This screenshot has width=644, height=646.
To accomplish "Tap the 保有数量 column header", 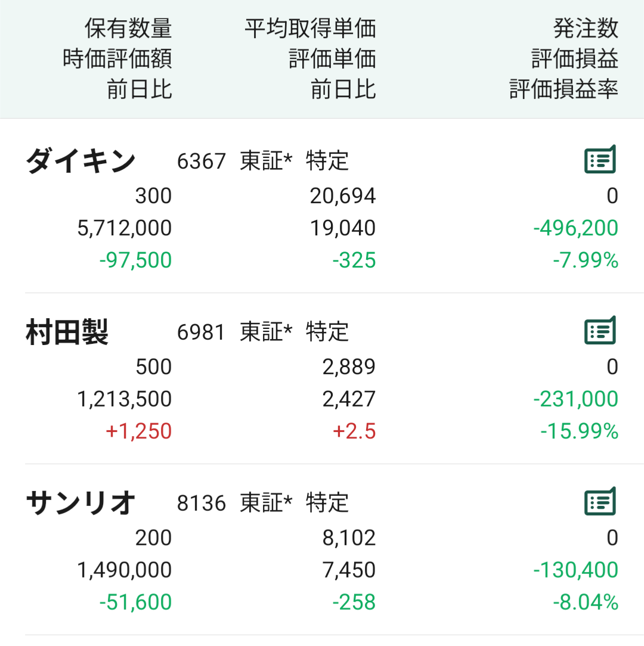I will pyautogui.click(x=128, y=28).
